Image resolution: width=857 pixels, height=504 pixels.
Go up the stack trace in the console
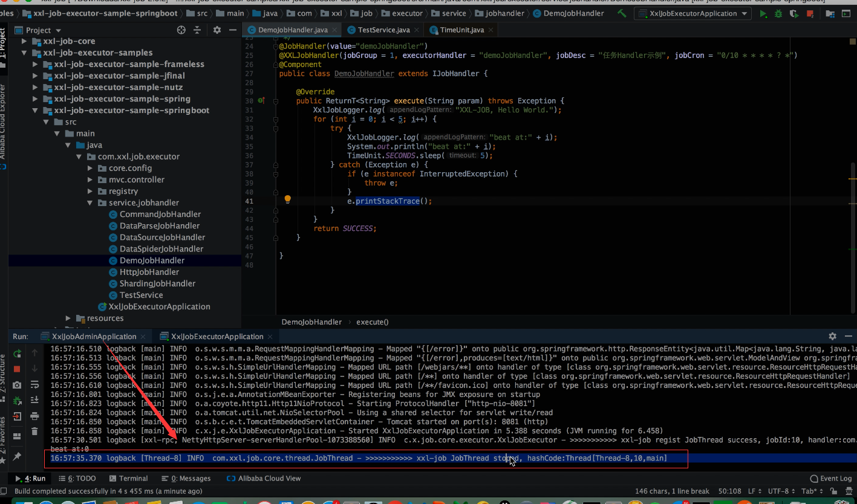(x=34, y=353)
